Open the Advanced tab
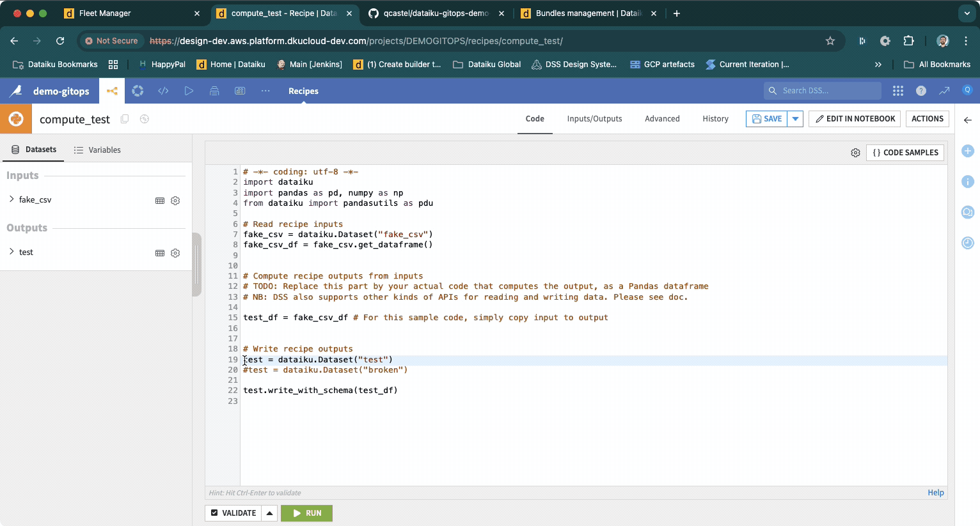 pos(662,119)
